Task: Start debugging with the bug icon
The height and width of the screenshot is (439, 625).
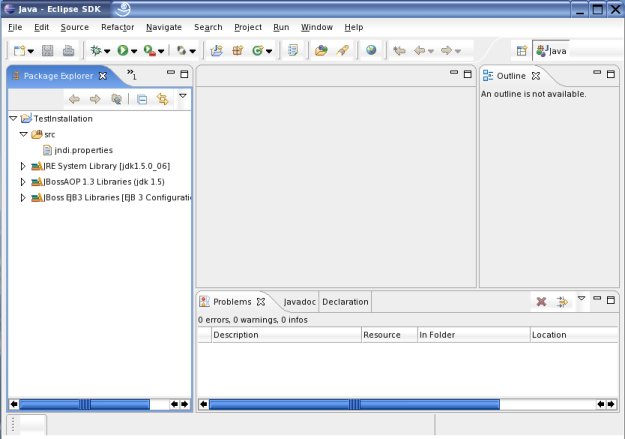Action: pos(96,50)
